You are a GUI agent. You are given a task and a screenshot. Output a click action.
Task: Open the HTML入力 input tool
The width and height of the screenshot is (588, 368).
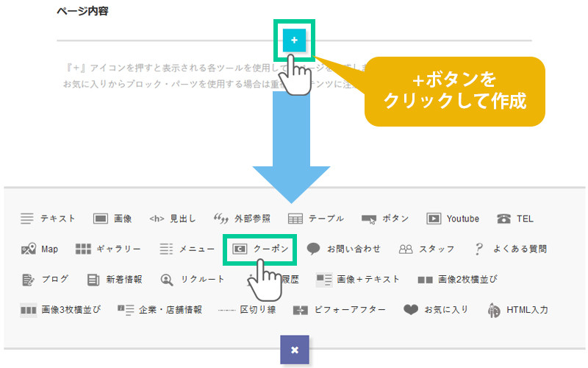click(x=517, y=310)
